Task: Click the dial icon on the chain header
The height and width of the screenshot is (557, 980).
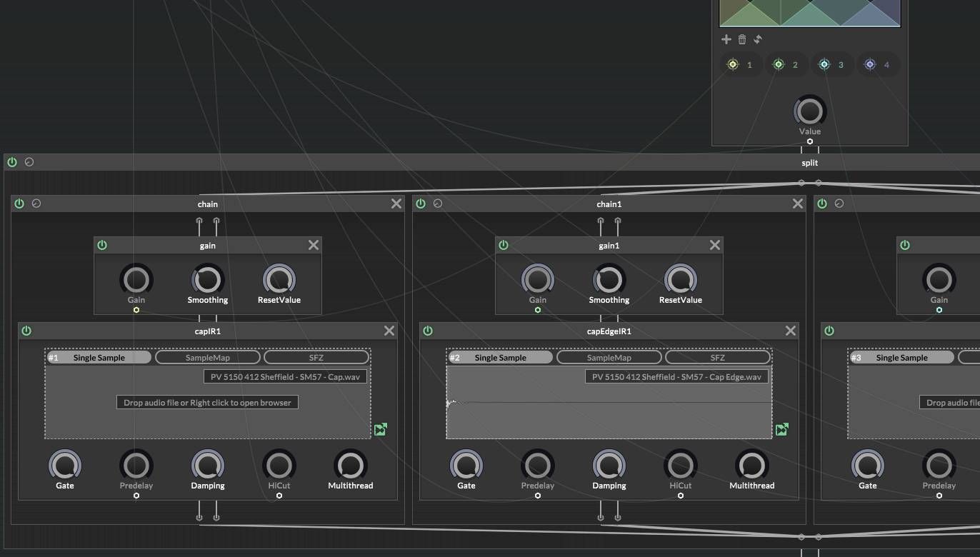Action: (36, 204)
